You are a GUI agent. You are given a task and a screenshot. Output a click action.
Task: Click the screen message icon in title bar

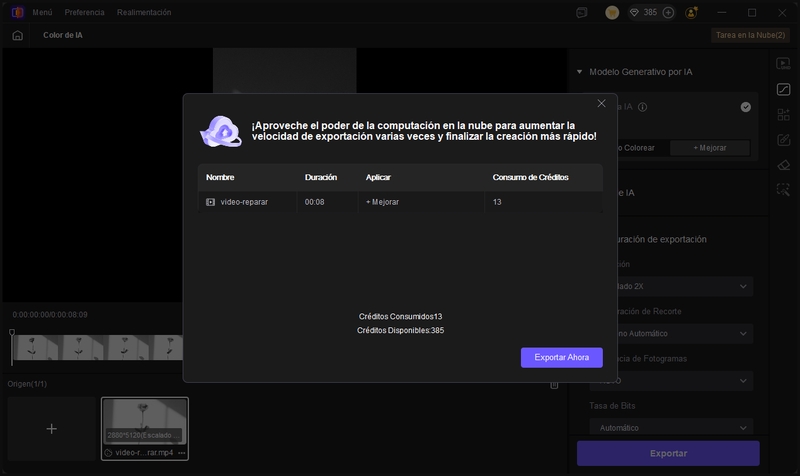(582, 13)
